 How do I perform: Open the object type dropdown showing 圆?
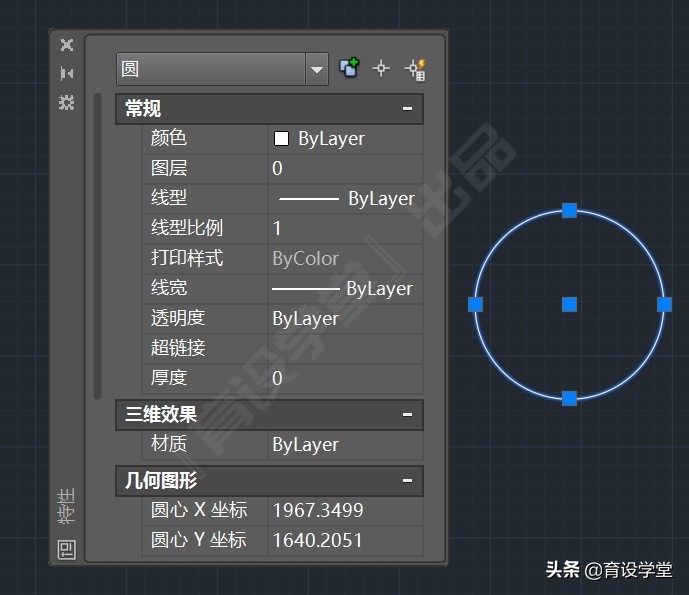pyautogui.click(x=222, y=69)
